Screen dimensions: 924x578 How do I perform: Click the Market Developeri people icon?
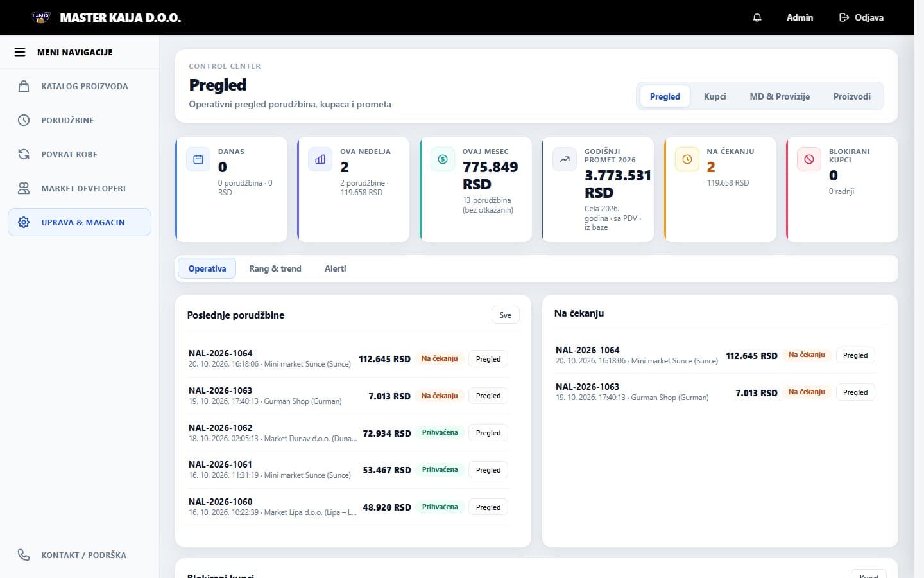(x=24, y=188)
